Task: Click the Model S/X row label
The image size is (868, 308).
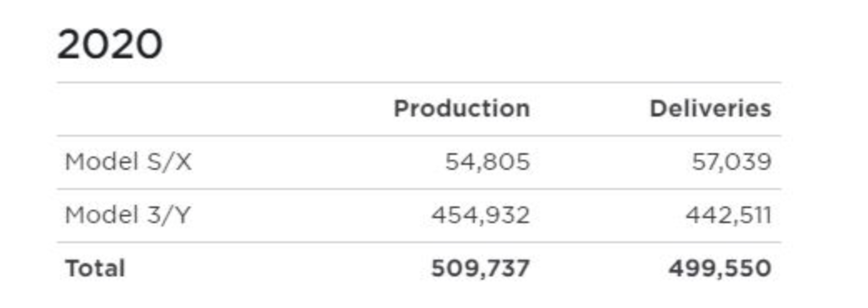Action: (x=128, y=162)
